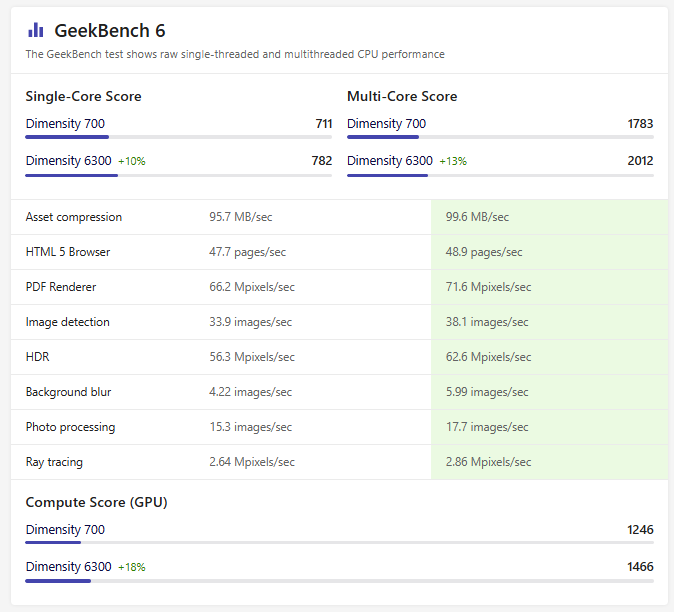Click the multi-core score value 2012
Viewport: 674px width, 612px height.
pos(640,161)
